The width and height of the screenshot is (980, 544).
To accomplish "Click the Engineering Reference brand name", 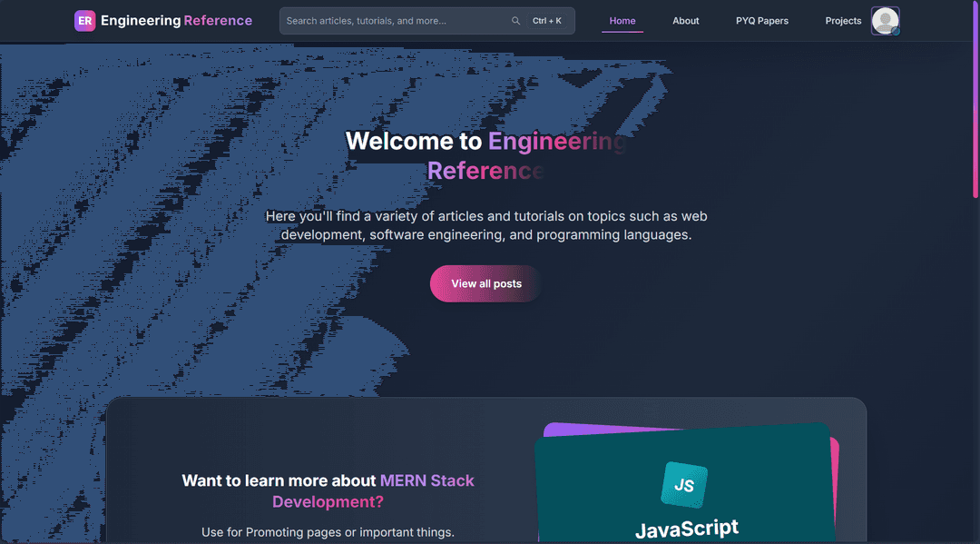I will pyautogui.click(x=176, y=21).
